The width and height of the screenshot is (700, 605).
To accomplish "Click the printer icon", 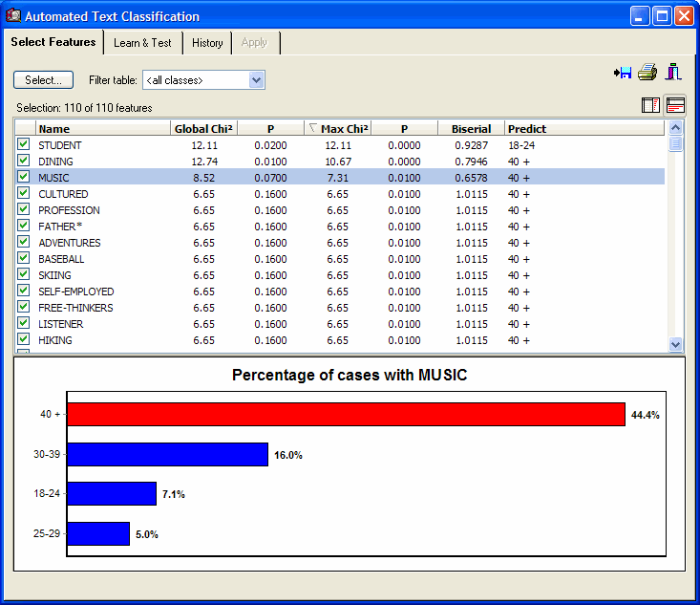I will tap(648, 73).
